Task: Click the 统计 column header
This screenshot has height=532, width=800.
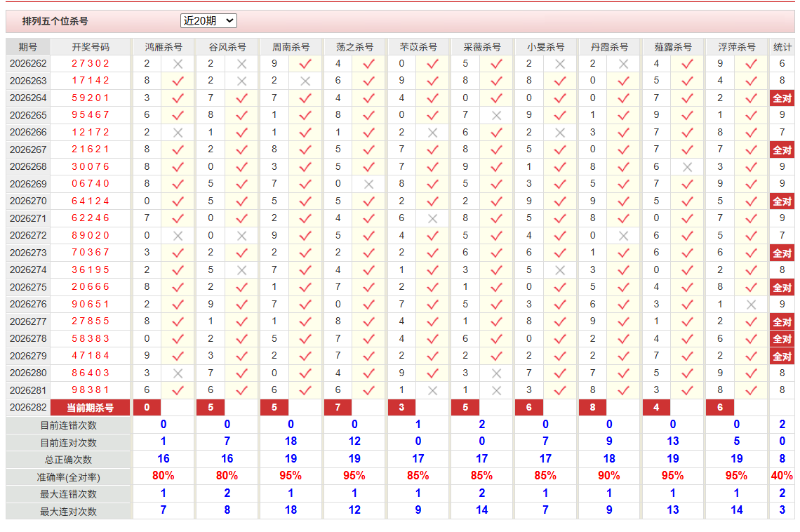Action: tap(782, 47)
